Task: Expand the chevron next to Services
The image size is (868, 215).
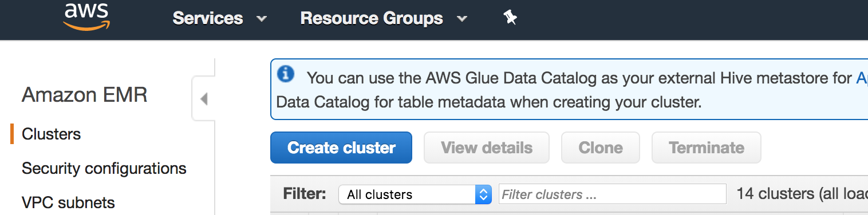Action: (x=262, y=19)
